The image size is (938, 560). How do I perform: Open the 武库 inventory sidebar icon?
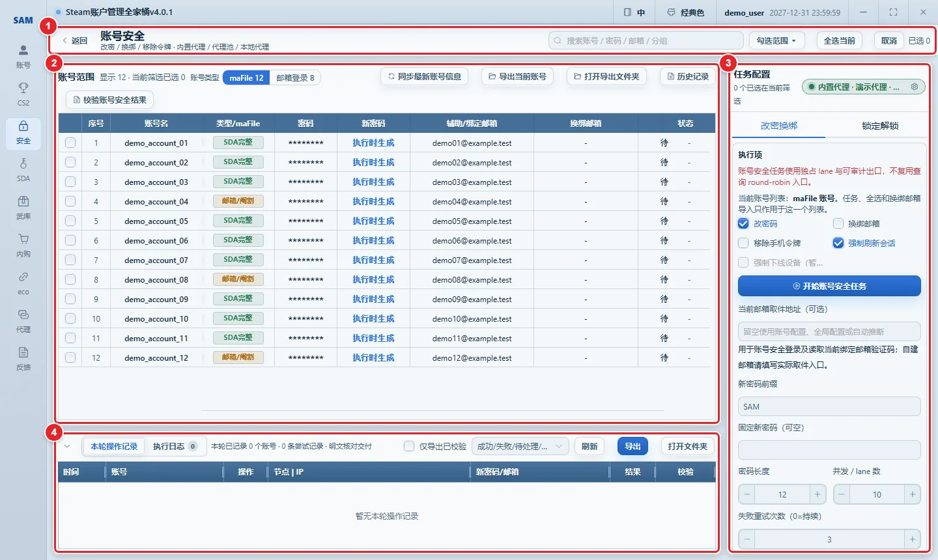[23, 207]
